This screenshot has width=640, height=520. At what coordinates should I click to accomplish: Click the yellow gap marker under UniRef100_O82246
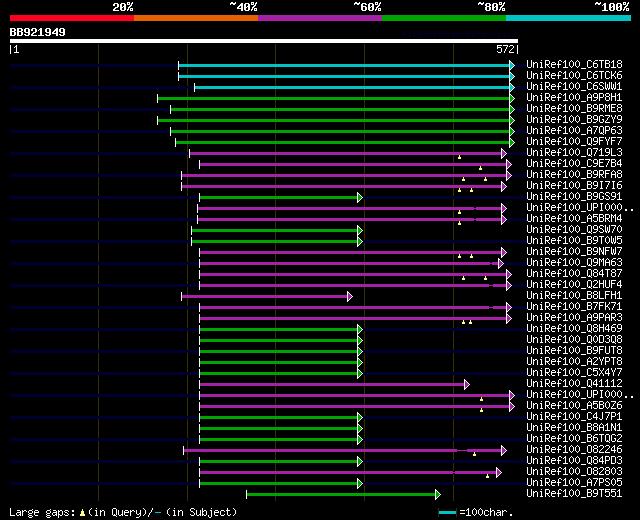tap(474, 454)
